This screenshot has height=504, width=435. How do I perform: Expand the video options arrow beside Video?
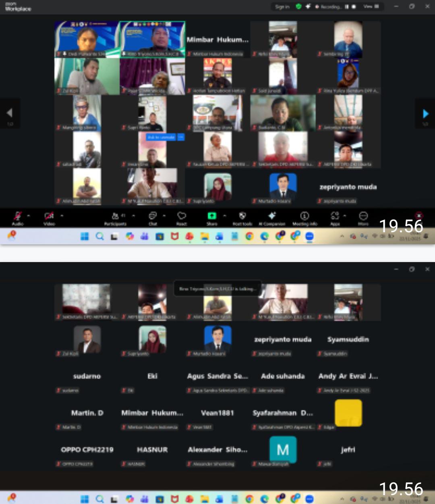pos(62,216)
